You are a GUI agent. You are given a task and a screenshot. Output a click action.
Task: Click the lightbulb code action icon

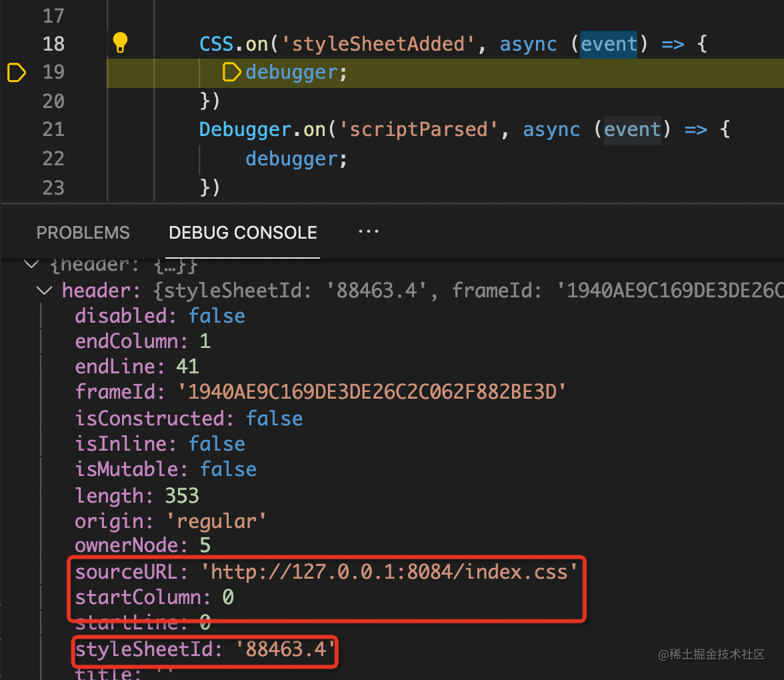coord(120,43)
